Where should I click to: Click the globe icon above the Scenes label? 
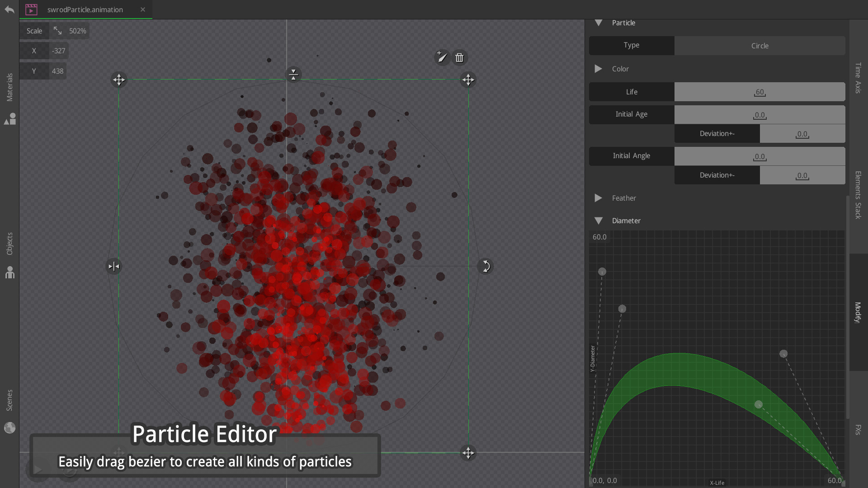click(x=9, y=427)
